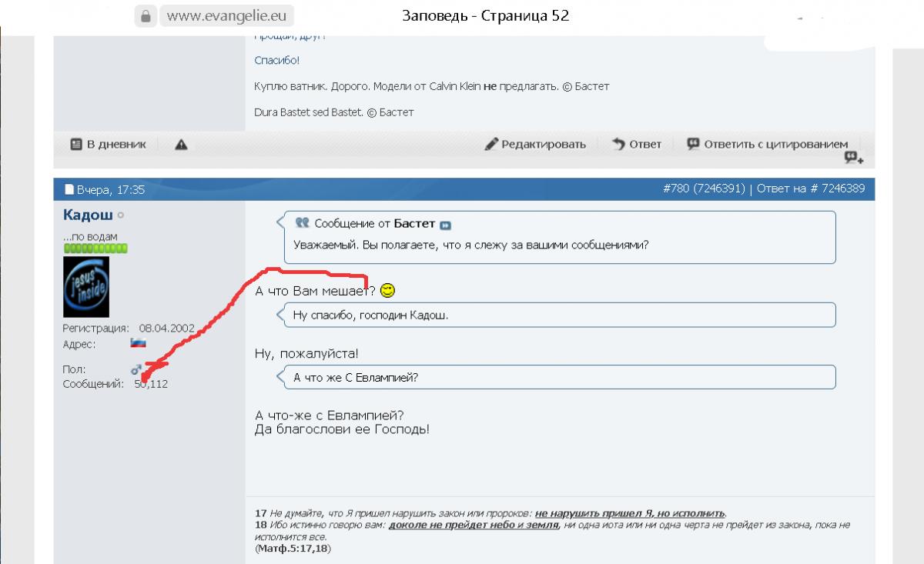Viewport: 924px width, 564px height.
Task: Click the Russian flag icon under Адрес
Action: [138, 342]
